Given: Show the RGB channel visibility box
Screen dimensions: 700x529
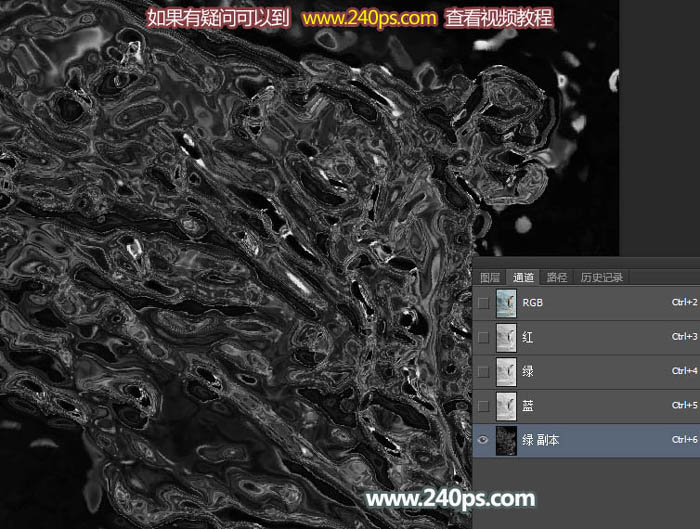Looking at the screenshot, I should click(483, 303).
